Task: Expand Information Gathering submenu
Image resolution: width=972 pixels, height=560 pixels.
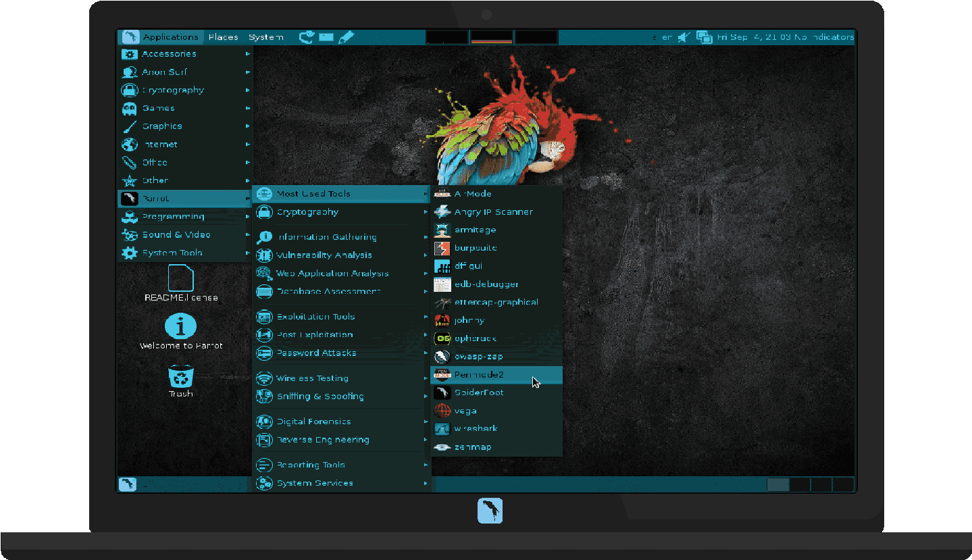Action: pos(342,237)
